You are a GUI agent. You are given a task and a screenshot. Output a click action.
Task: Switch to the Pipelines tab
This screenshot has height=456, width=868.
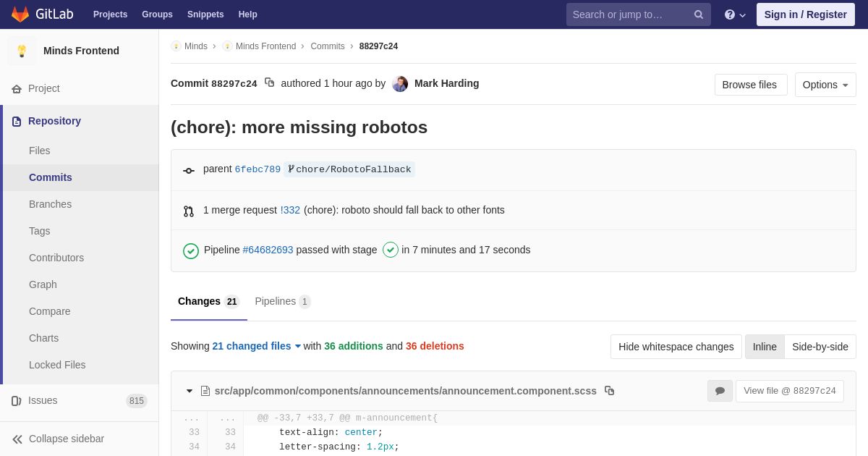(x=282, y=301)
